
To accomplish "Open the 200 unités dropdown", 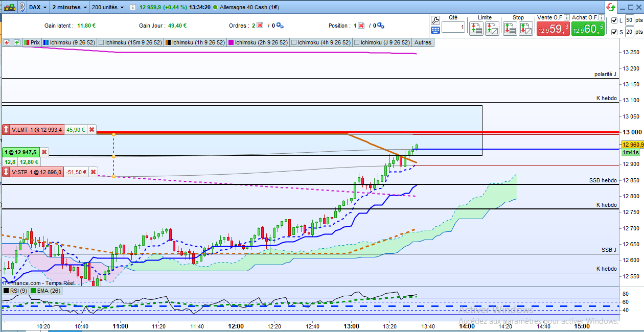I will [x=107, y=7].
